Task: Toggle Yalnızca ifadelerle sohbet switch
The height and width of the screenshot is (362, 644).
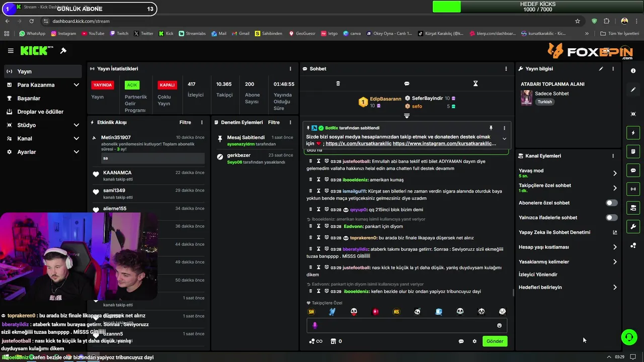Action: [x=611, y=218]
